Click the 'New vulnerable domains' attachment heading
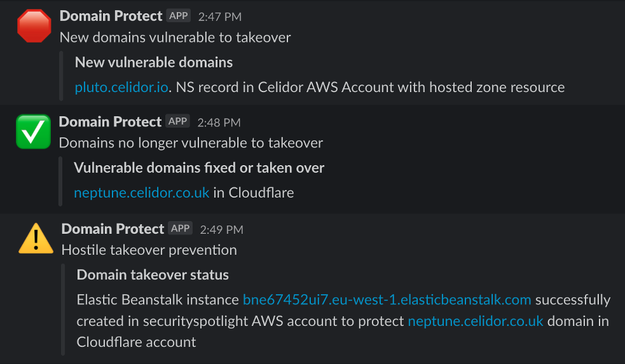The image size is (625, 364). point(154,62)
